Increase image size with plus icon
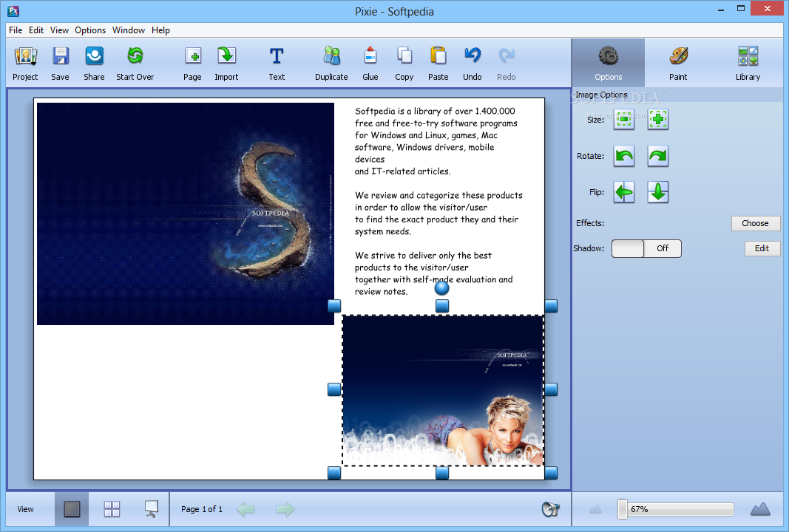 [x=658, y=120]
